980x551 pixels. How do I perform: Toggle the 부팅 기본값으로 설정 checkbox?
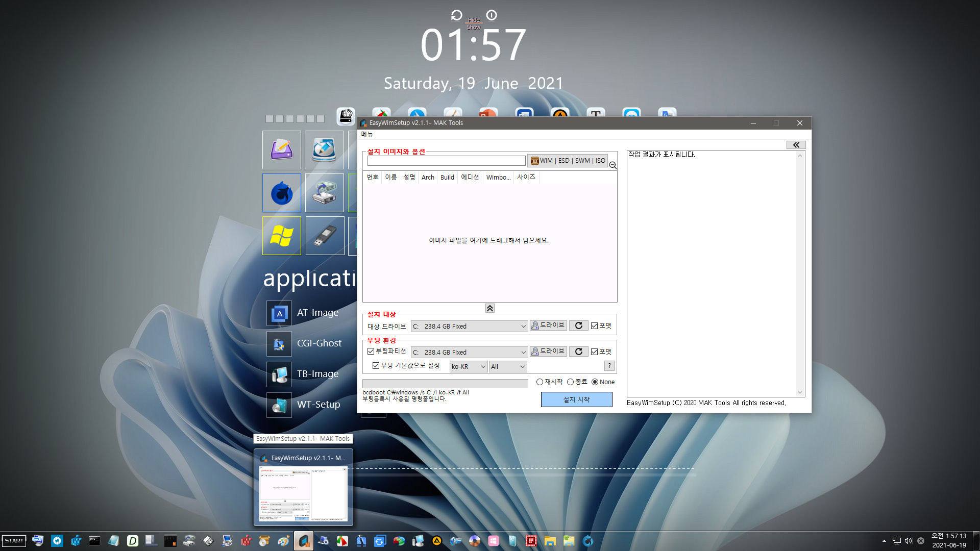[406, 365]
